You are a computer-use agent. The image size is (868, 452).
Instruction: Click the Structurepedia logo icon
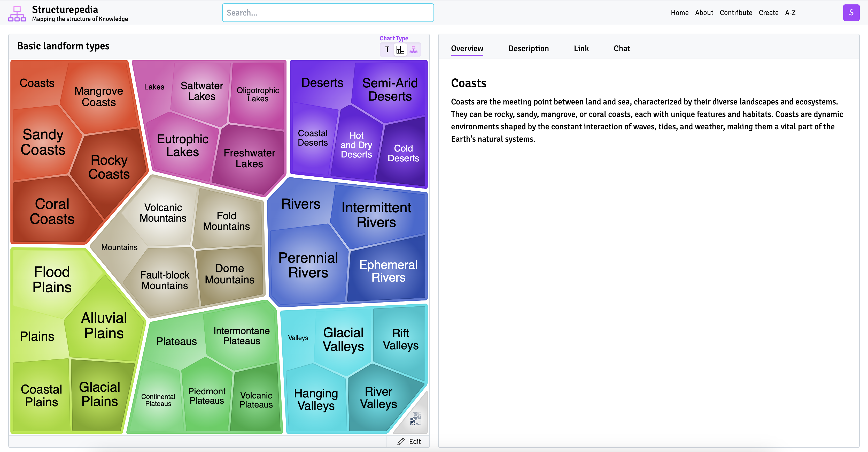[x=17, y=13]
